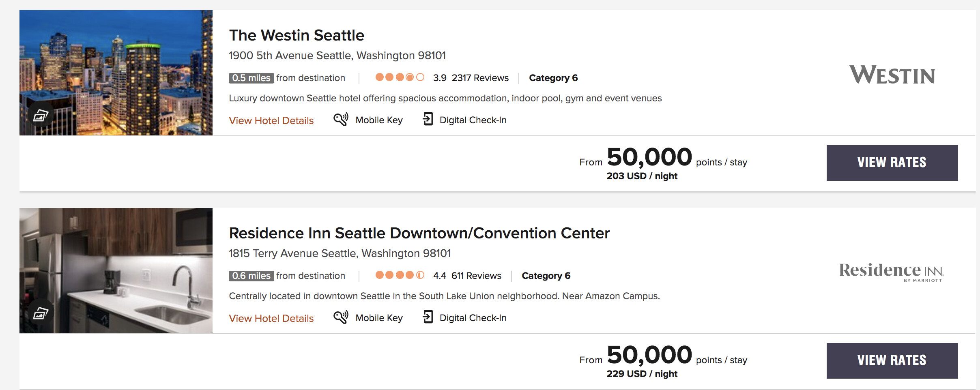Click the Residence Inn Mobile Key icon
This screenshot has width=980, height=390.
[x=341, y=317]
